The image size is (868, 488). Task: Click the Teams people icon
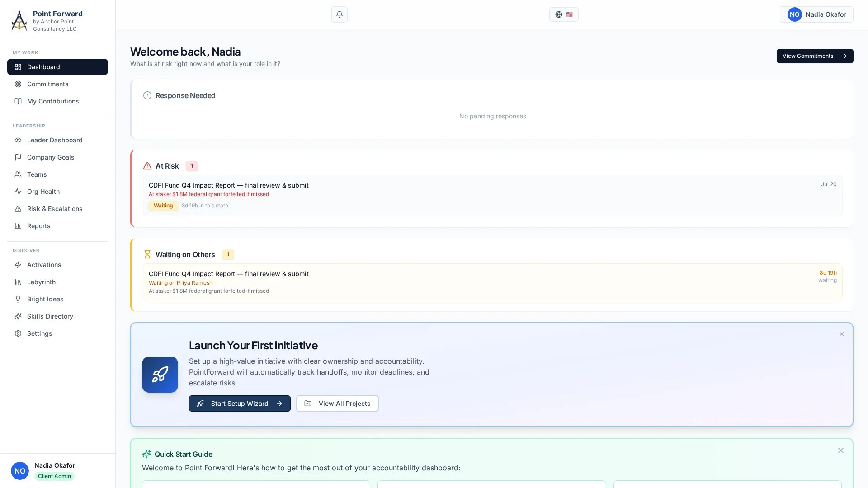pyautogui.click(x=18, y=174)
